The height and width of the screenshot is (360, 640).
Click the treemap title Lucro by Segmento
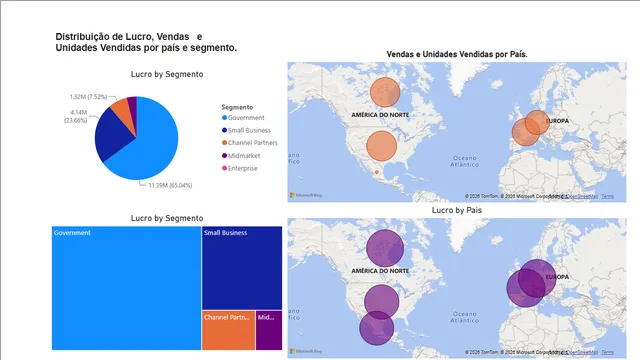[167, 218]
